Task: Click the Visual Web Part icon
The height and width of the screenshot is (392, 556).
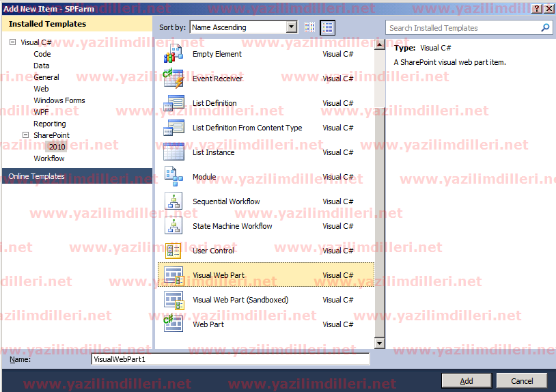Action: [x=173, y=275]
